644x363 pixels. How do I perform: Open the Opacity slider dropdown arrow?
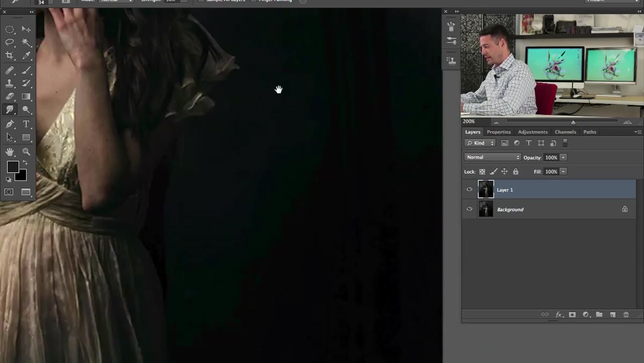(x=563, y=157)
